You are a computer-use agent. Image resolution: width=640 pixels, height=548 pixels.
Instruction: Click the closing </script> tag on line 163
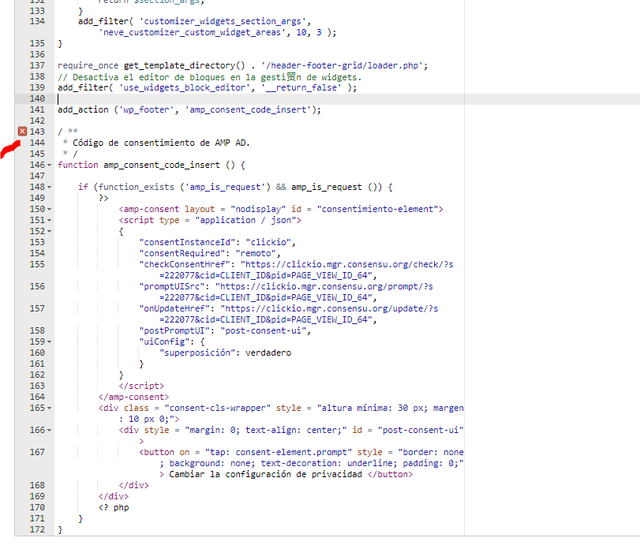141,386
